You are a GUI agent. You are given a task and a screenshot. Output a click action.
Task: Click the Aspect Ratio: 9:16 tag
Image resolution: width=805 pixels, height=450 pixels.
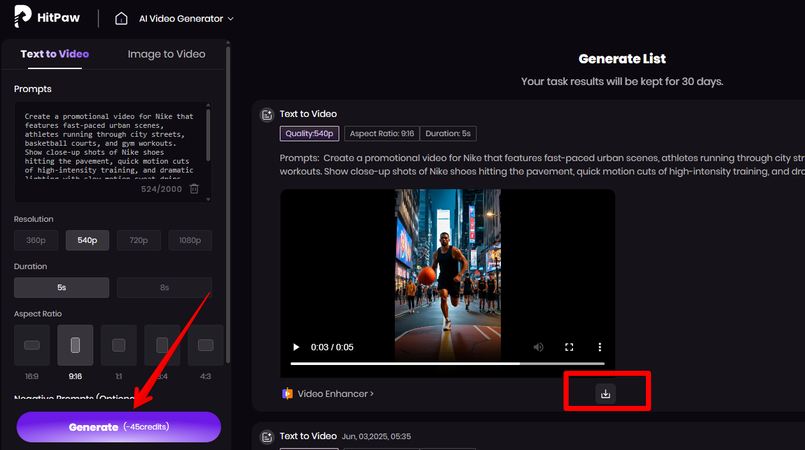pos(382,133)
